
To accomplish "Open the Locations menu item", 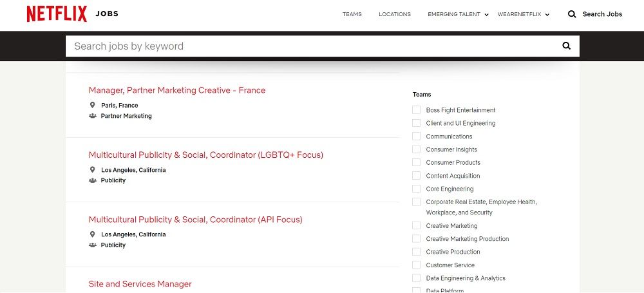I will pyautogui.click(x=395, y=14).
